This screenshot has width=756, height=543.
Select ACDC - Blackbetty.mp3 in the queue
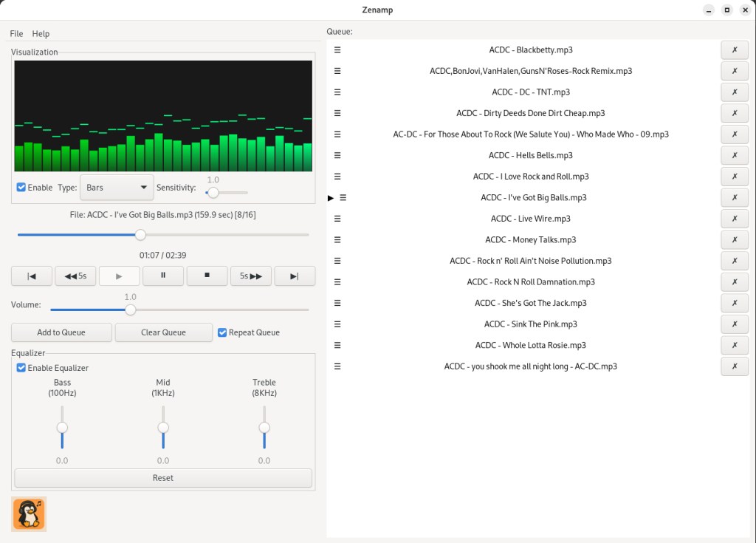click(x=531, y=49)
